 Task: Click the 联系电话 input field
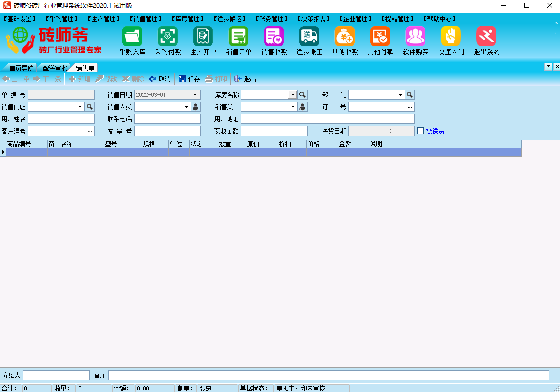[167, 119]
